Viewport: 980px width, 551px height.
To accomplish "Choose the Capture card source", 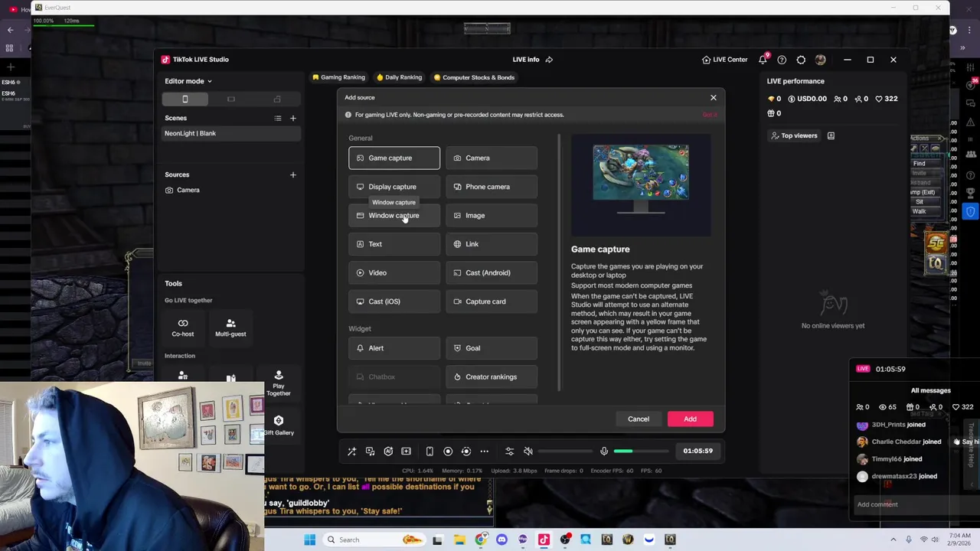I will [x=492, y=302].
